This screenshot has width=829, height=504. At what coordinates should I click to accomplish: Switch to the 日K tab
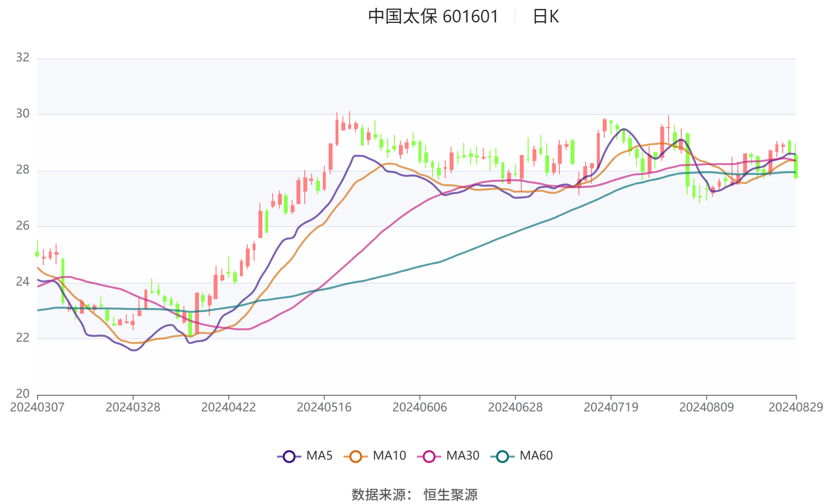[x=546, y=16]
